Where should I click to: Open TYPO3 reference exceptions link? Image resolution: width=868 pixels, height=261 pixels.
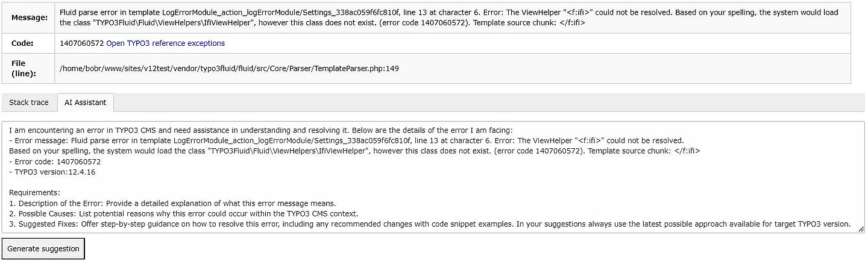click(x=165, y=43)
